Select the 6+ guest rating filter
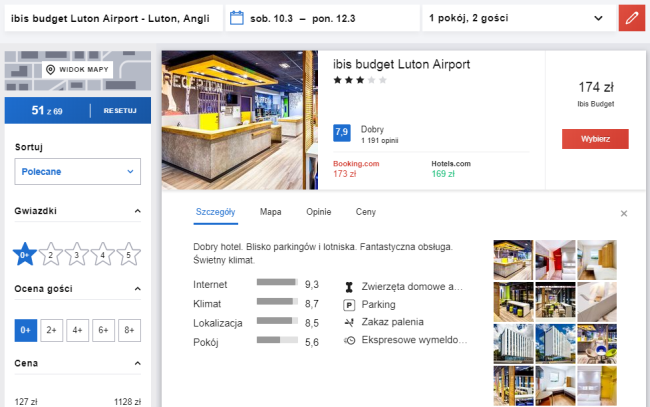650x407 pixels. (103, 330)
